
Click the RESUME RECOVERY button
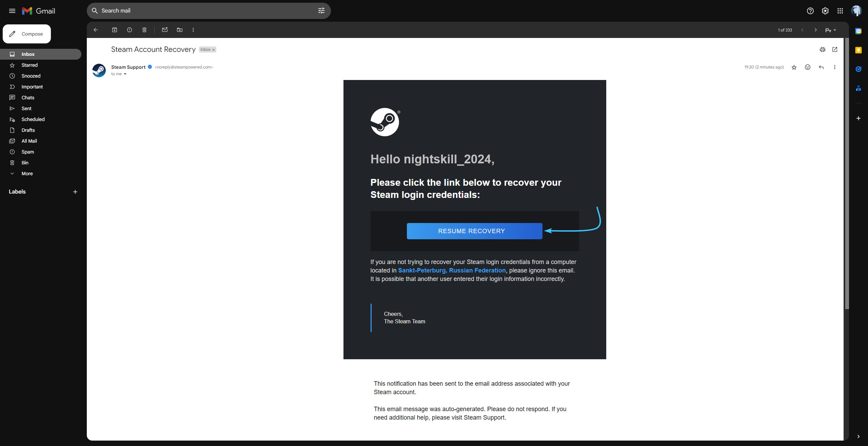(x=474, y=231)
